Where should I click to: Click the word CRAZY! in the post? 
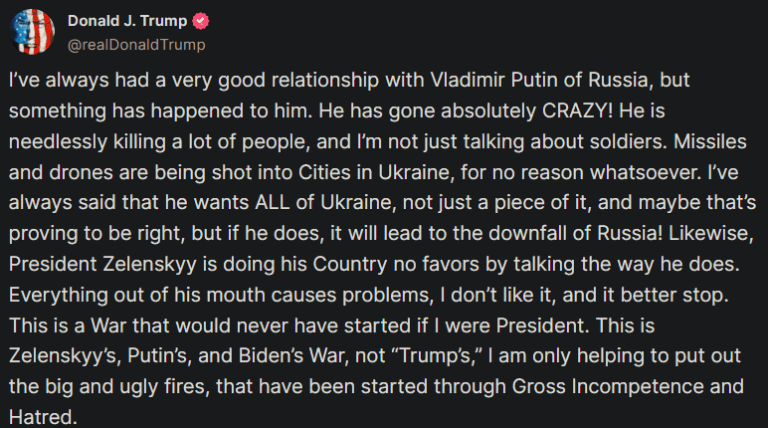point(577,111)
